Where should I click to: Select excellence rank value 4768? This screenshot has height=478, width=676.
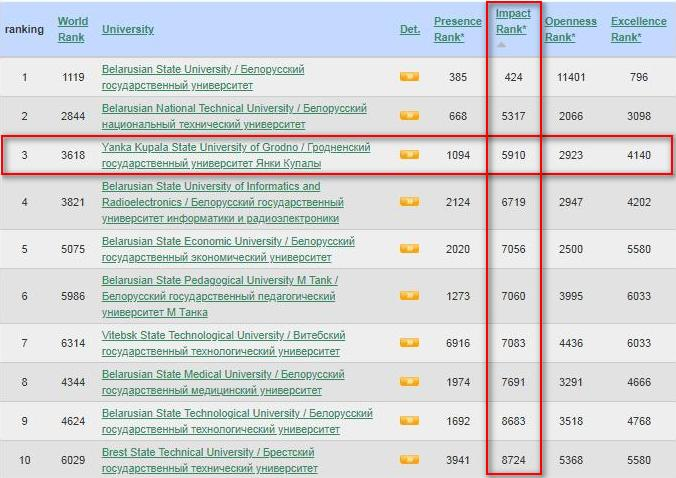[639, 421]
